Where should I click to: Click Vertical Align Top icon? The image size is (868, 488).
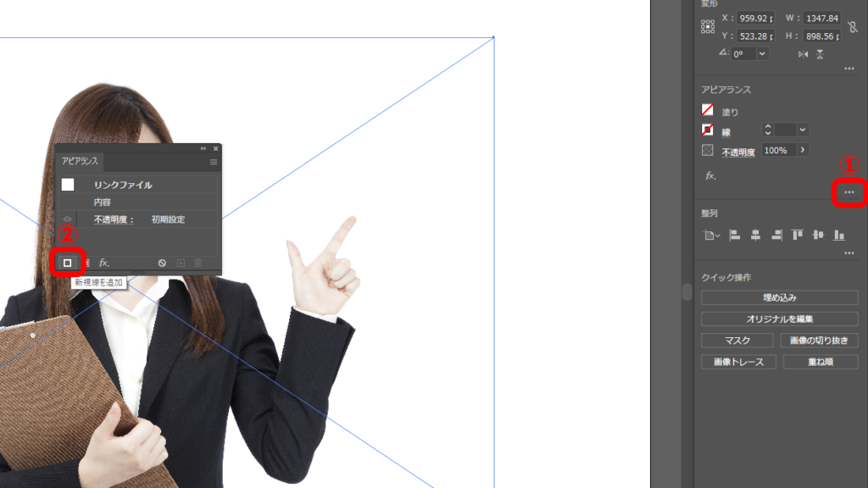click(x=798, y=236)
